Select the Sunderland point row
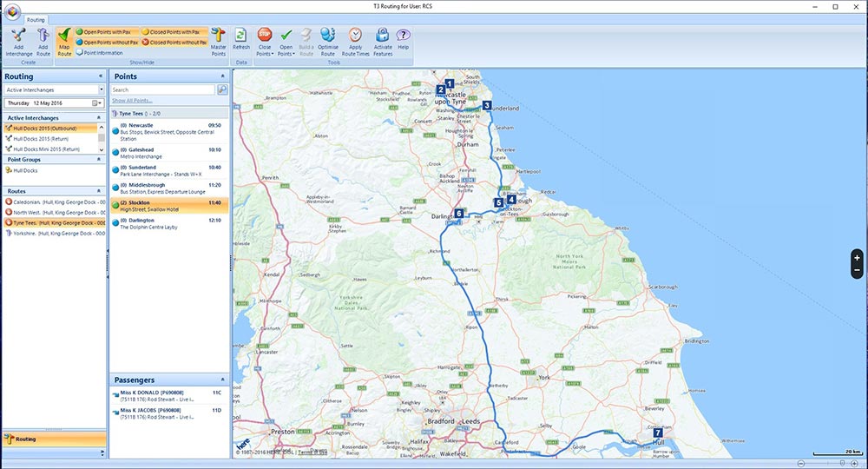 point(169,170)
